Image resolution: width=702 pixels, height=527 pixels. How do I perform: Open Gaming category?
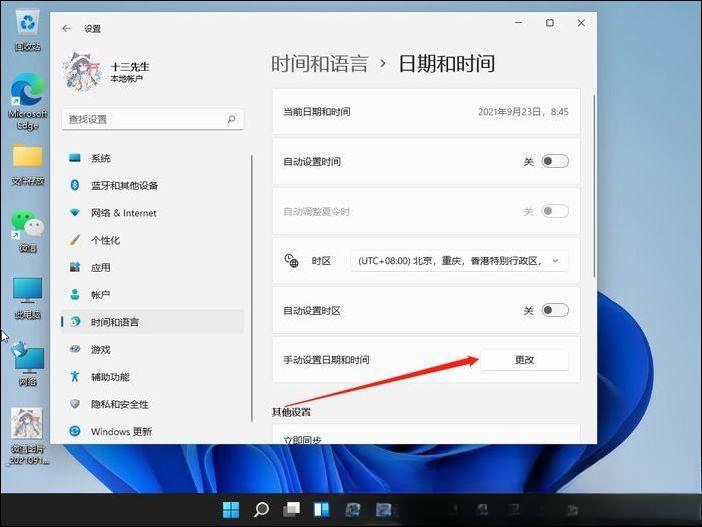pyautogui.click(x=153, y=349)
